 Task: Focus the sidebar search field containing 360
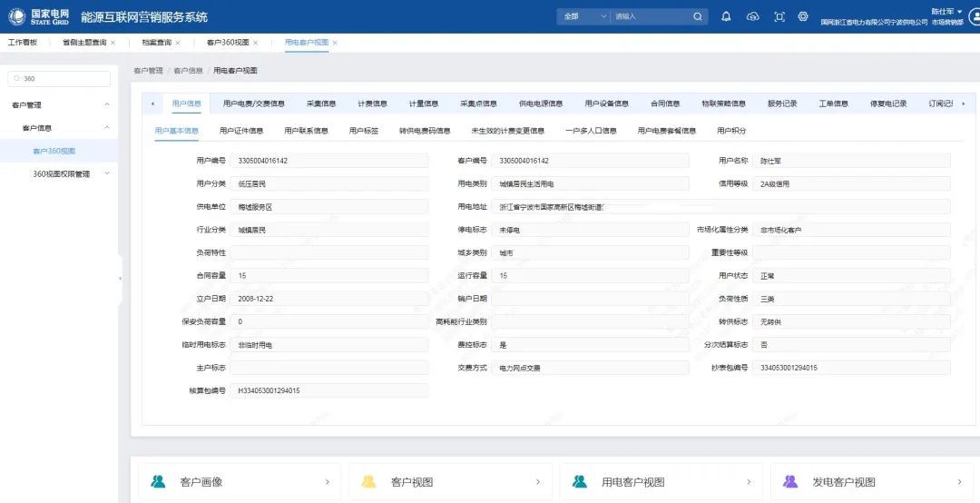pyautogui.click(x=59, y=79)
